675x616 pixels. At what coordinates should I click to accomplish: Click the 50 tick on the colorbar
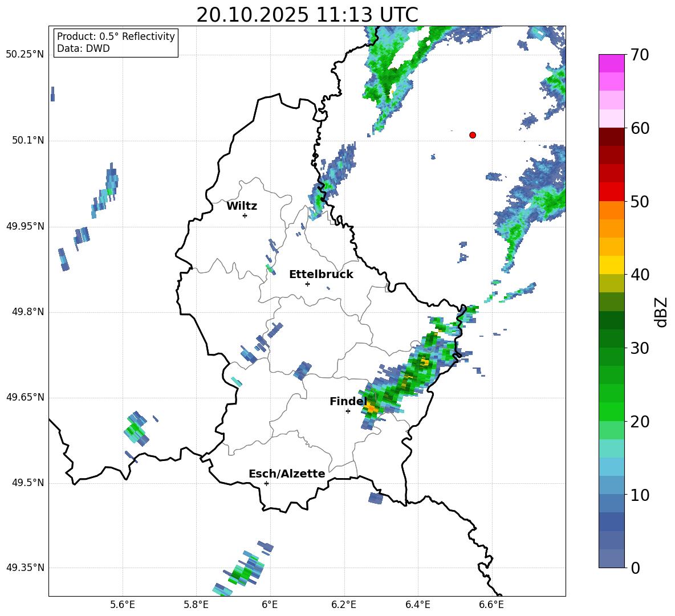(640, 201)
